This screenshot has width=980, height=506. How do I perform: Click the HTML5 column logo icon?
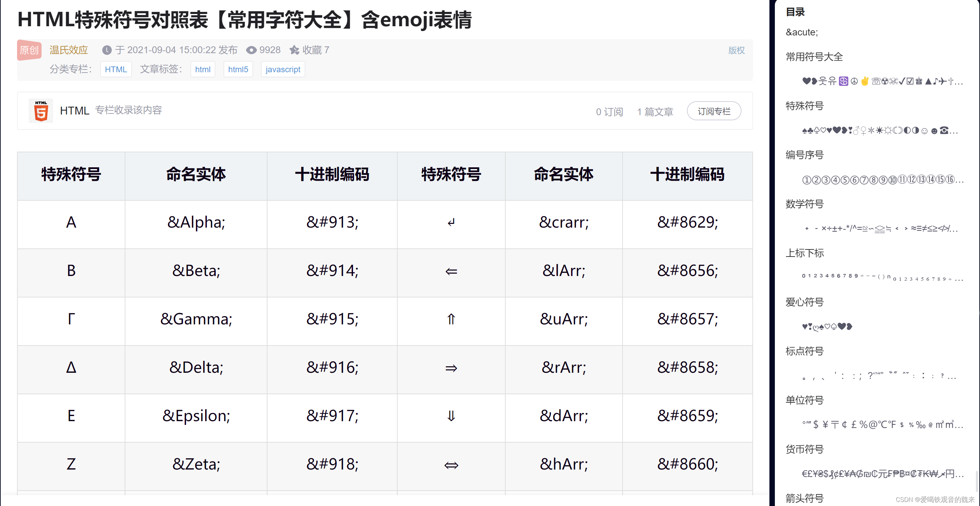(41, 111)
